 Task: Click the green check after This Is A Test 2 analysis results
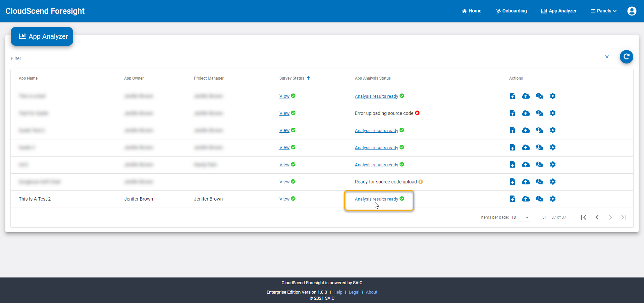[x=402, y=199]
